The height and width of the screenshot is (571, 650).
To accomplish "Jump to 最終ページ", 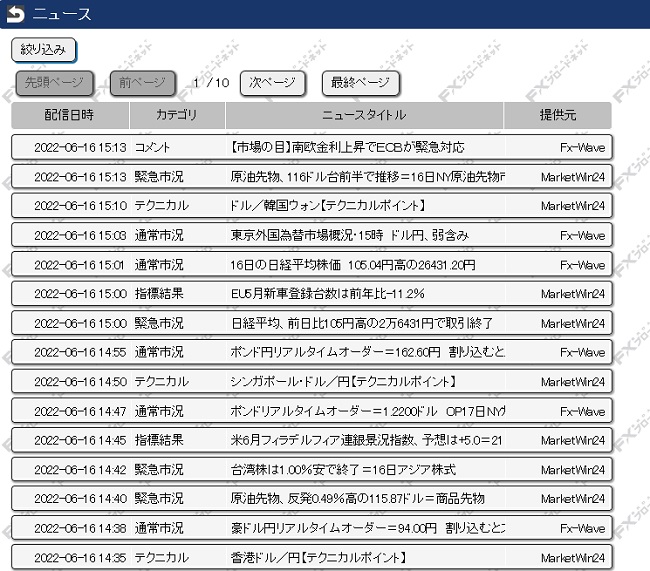I will tap(360, 83).
